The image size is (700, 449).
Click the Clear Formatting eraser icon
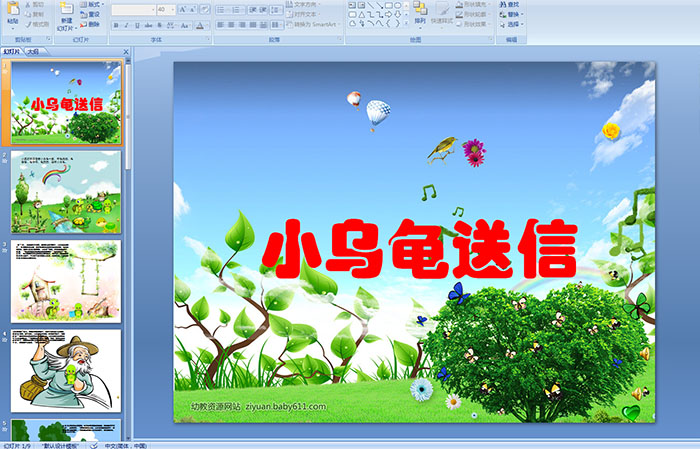pyautogui.click(x=205, y=9)
